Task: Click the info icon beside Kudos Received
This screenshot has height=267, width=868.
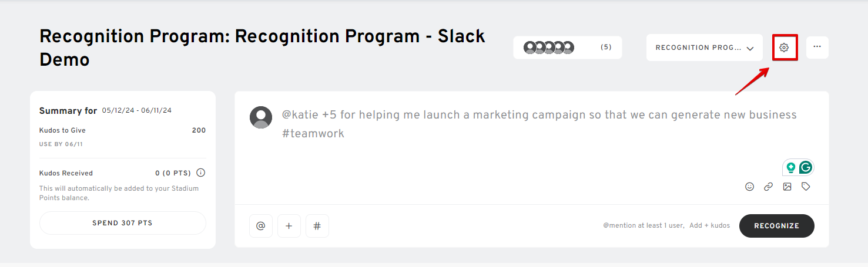Action: pyautogui.click(x=200, y=173)
